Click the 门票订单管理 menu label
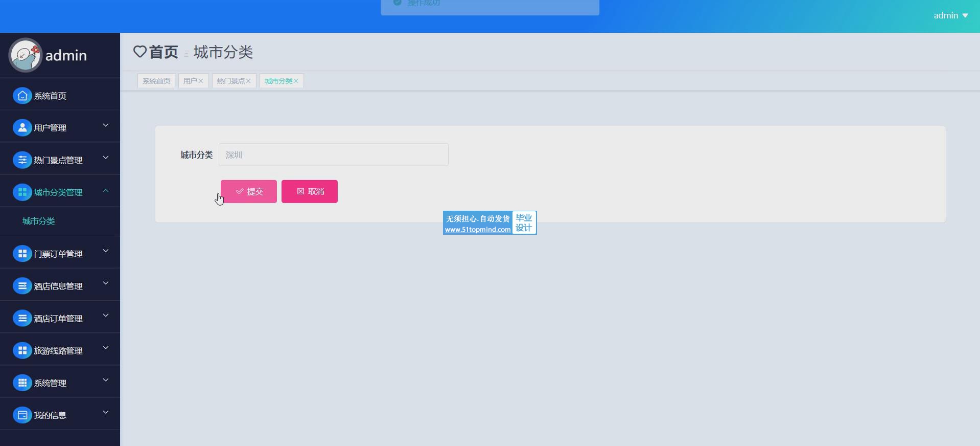The height and width of the screenshot is (446, 980). pyautogui.click(x=58, y=254)
